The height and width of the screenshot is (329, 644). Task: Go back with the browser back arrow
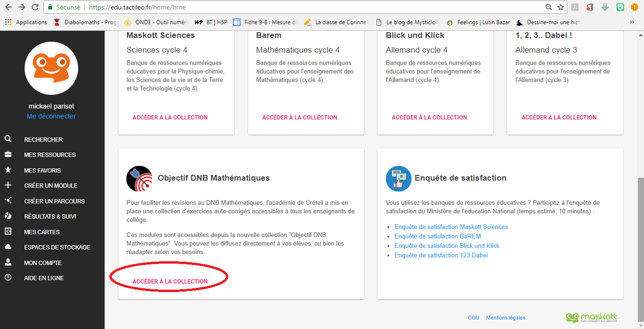9,7
